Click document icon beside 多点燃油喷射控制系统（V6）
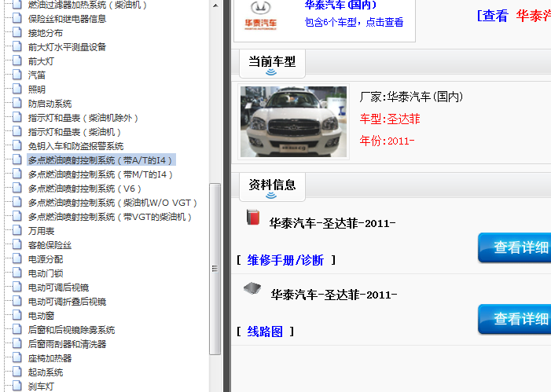This screenshot has width=551, height=392. click(17, 188)
